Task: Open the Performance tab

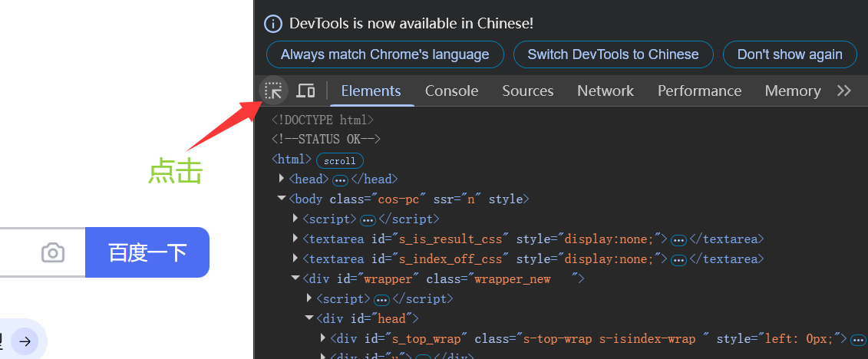Action: (x=699, y=91)
